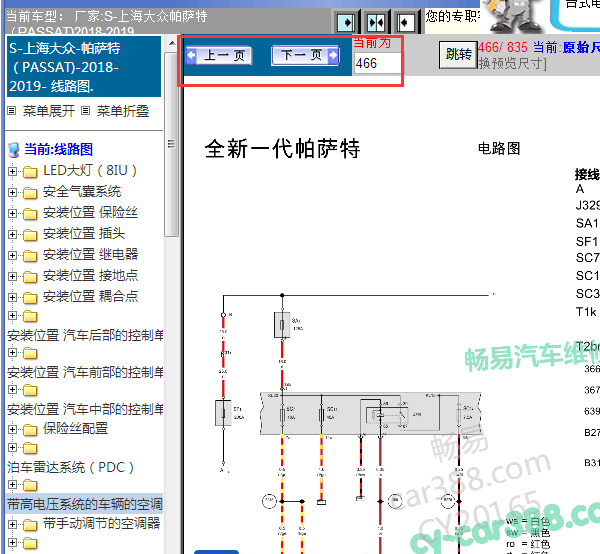
Task: Click the 原始尺寸 size link
Action: pos(581,47)
